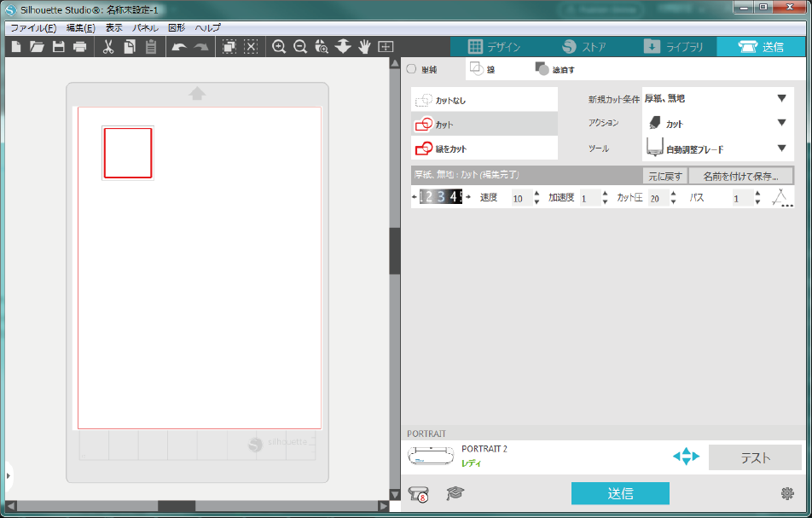Image resolution: width=812 pixels, height=518 pixels.
Task: Select the red square on canvas
Action: coord(128,154)
